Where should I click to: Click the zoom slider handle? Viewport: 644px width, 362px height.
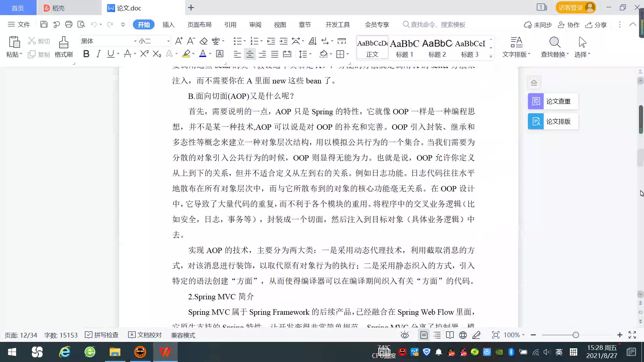576,335
